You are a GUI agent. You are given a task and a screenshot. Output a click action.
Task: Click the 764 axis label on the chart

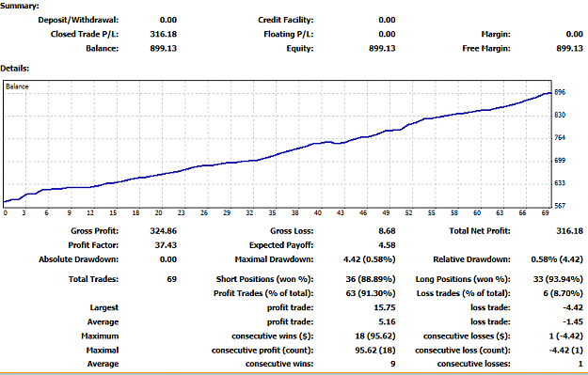coord(560,138)
